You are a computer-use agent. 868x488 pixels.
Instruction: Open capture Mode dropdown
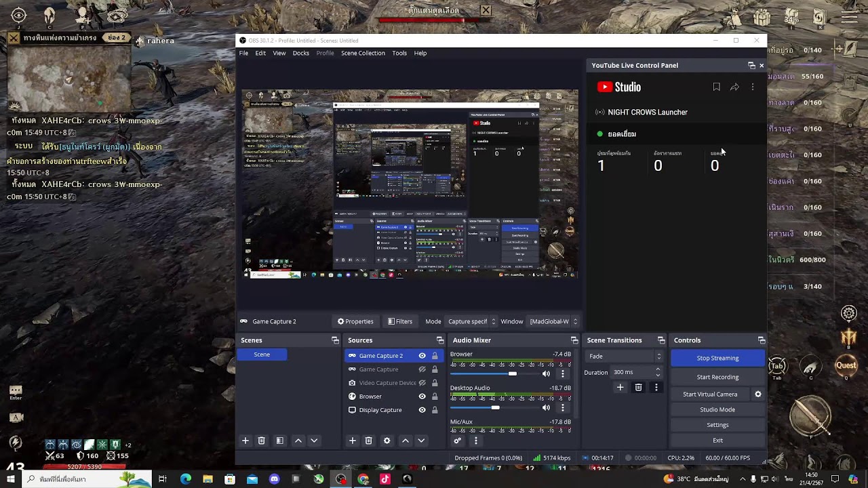pyautogui.click(x=472, y=321)
